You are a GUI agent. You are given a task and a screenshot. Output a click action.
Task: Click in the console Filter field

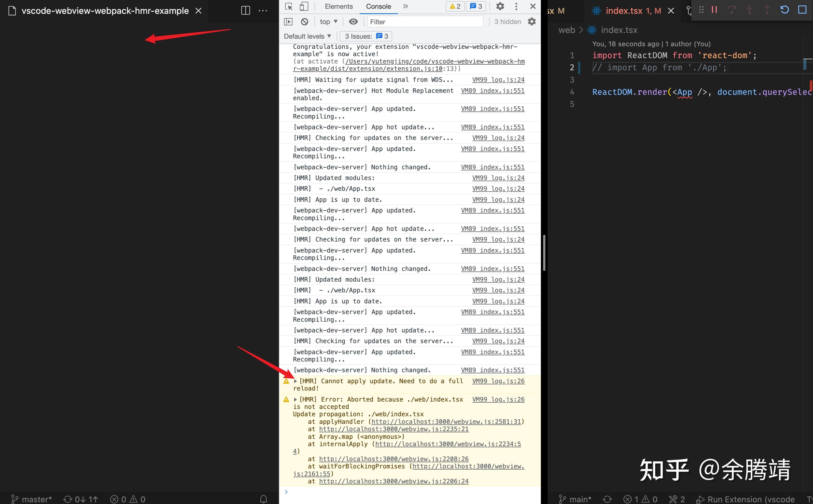click(x=425, y=22)
